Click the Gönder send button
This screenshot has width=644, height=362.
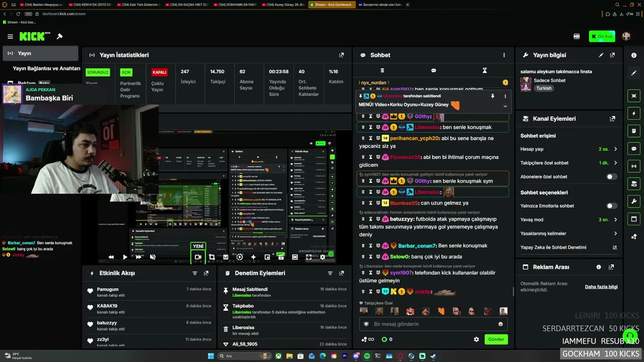click(496, 339)
